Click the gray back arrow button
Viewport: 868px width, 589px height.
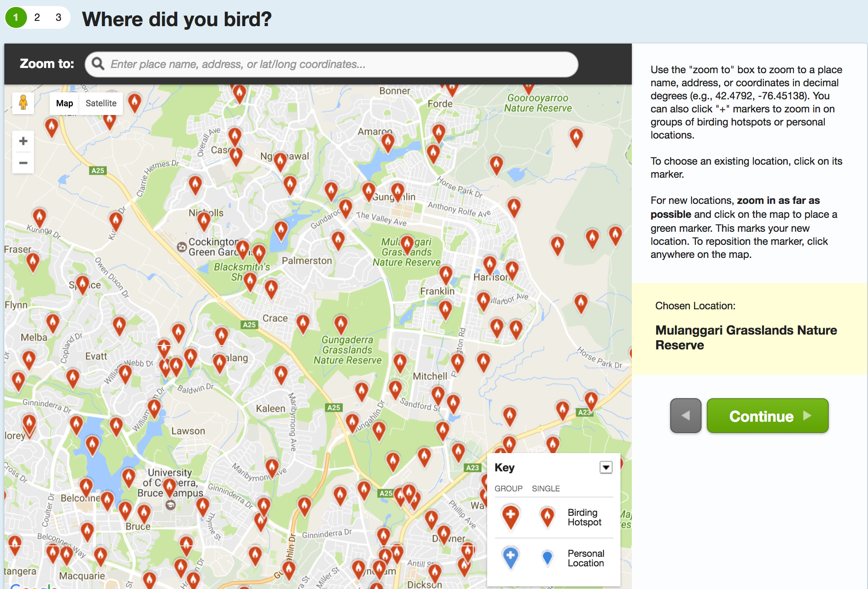(x=685, y=416)
